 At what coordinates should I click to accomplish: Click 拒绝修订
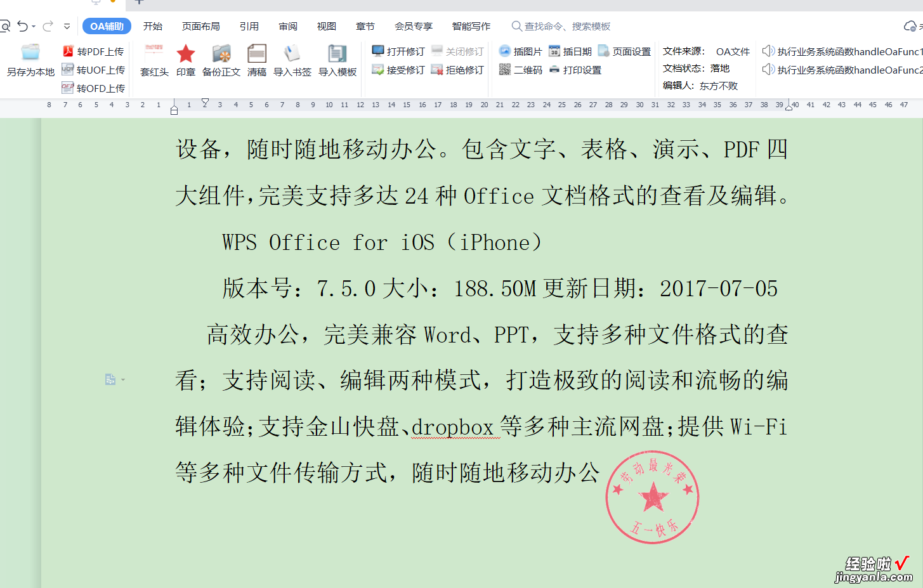pos(457,70)
